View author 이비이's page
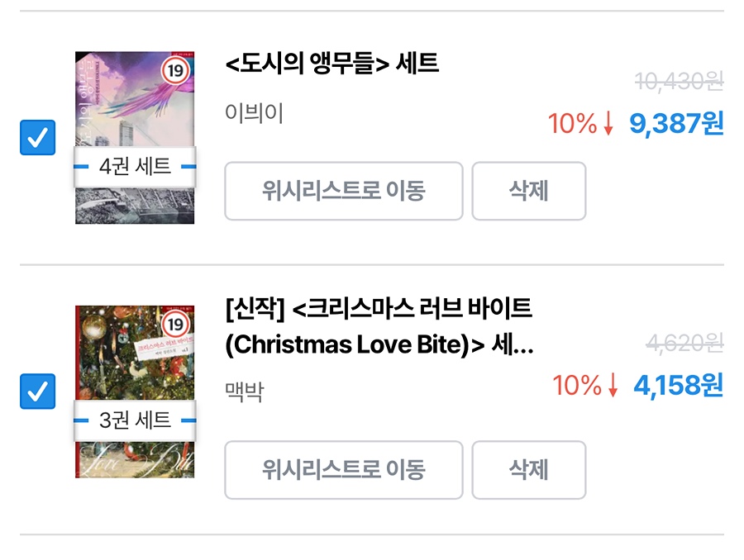744x560 pixels. pos(254,113)
